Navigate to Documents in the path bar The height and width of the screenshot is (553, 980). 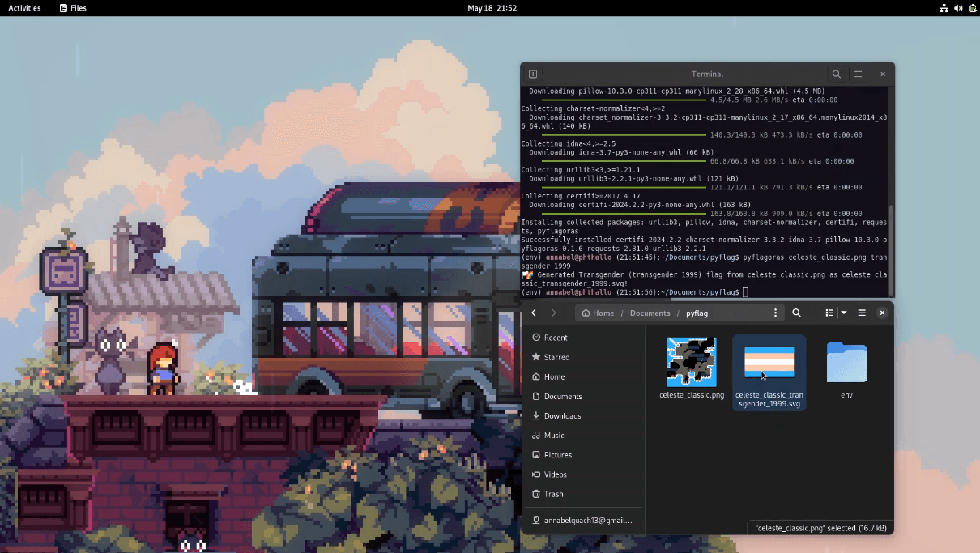[650, 313]
